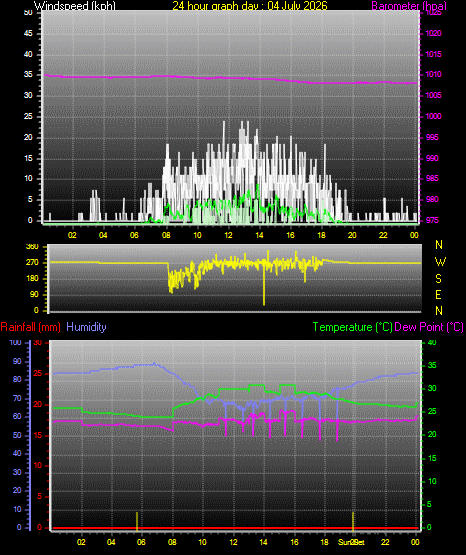Click "270" on the wind direction axis
The image size is (466, 555).
pos(32,263)
